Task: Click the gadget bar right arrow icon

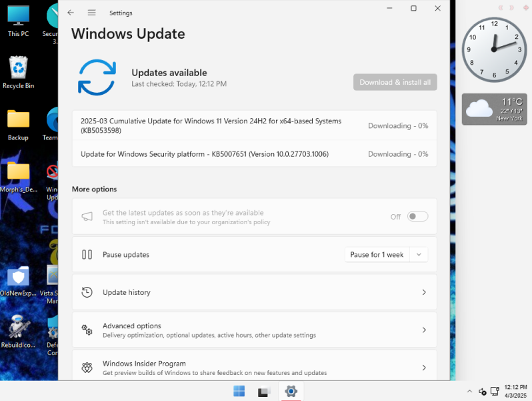Action: (511, 7)
